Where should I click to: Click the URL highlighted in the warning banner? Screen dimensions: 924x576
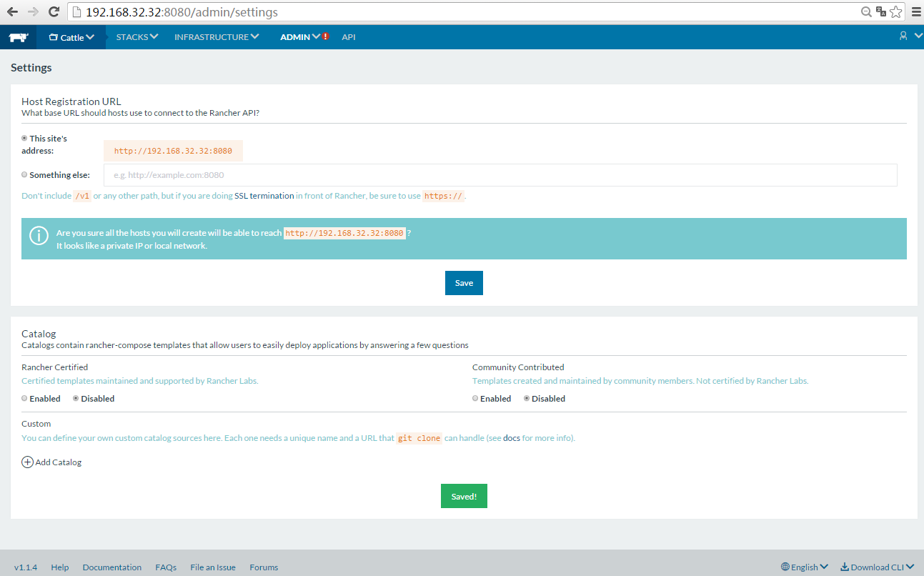click(x=344, y=233)
